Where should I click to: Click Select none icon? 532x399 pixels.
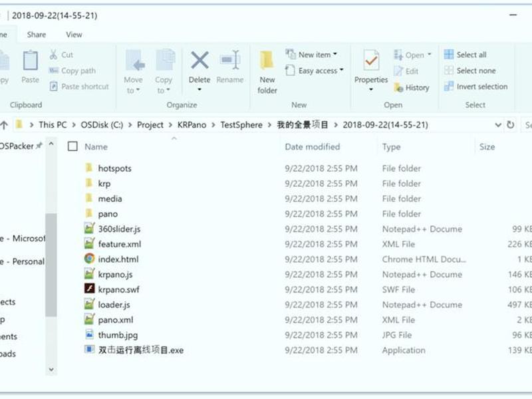(448, 70)
